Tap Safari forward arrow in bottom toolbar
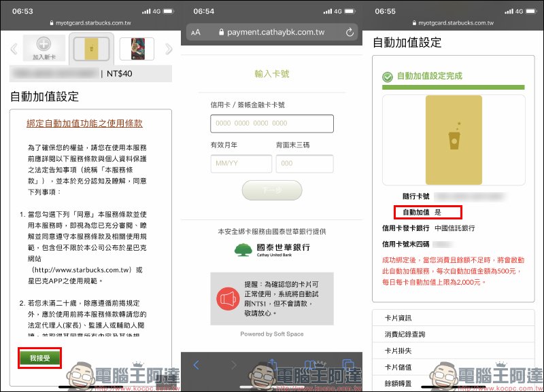This screenshot has width=544, height=392. point(234,365)
